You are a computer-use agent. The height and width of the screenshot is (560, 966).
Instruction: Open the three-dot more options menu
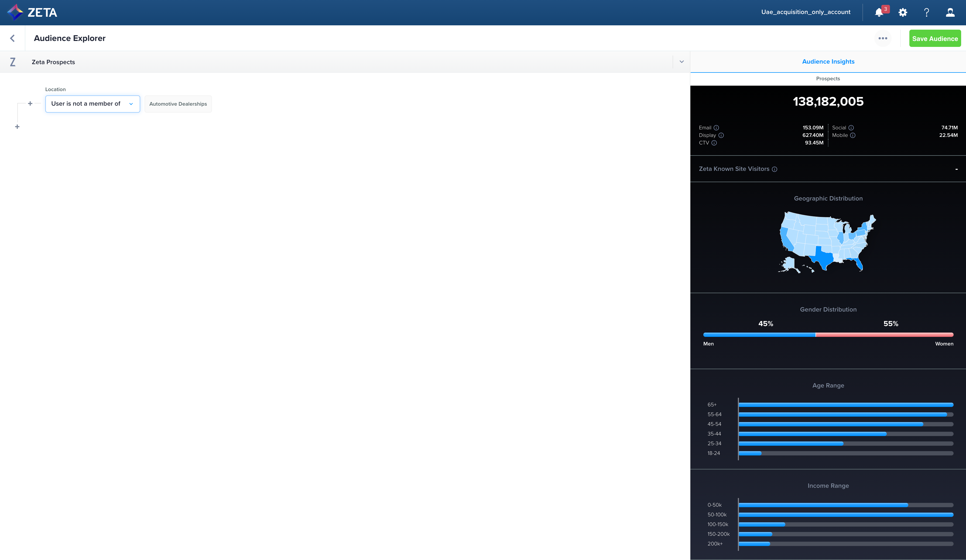[882, 38]
